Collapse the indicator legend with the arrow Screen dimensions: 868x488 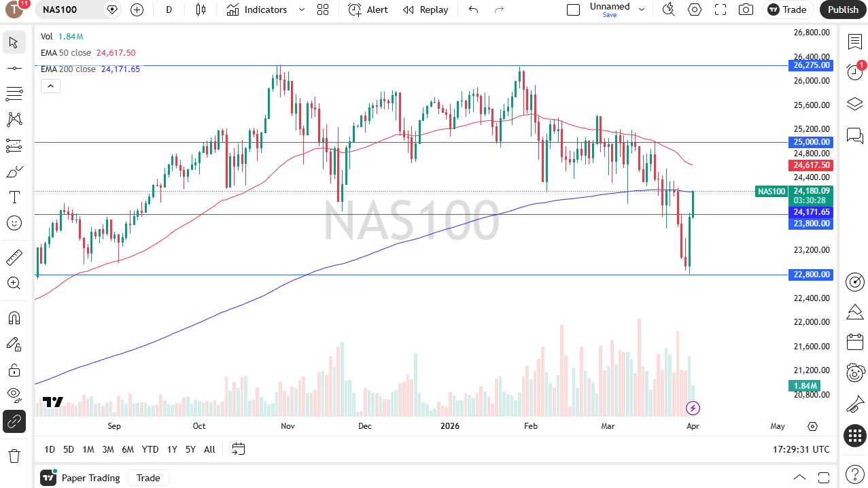coord(50,86)
